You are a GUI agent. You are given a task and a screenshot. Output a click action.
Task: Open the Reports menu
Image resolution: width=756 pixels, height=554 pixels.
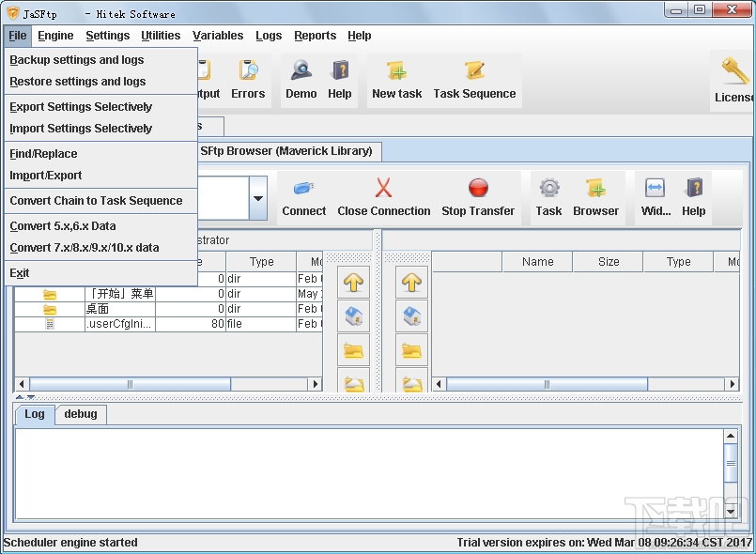(315, 36)
